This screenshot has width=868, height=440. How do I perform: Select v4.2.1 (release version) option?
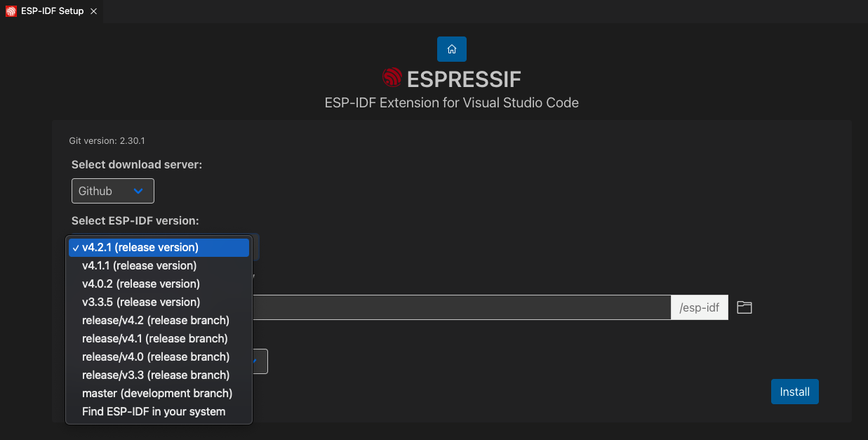point(159,248)
